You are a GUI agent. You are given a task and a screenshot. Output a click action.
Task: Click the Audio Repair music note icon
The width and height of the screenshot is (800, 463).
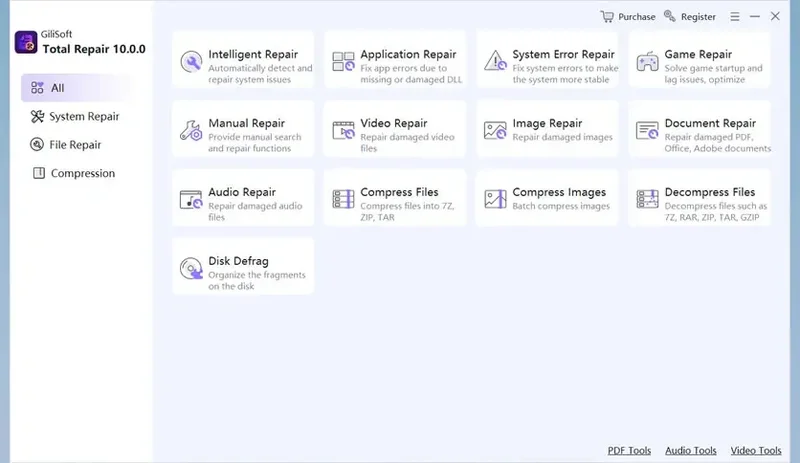tap(191, 200)
